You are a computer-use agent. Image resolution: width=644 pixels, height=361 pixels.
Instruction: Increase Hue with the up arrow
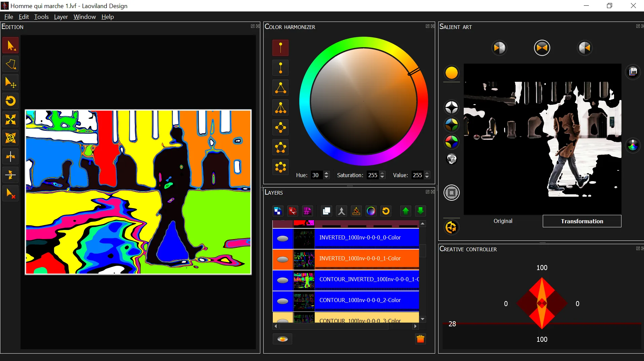326,173
